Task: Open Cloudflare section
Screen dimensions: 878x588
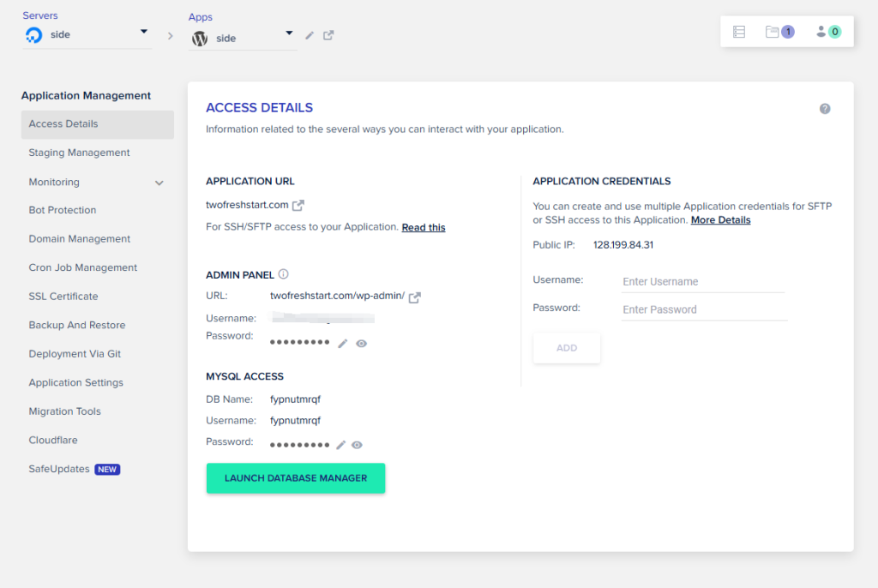Action: pyautogui.click(x=53, y=440)
